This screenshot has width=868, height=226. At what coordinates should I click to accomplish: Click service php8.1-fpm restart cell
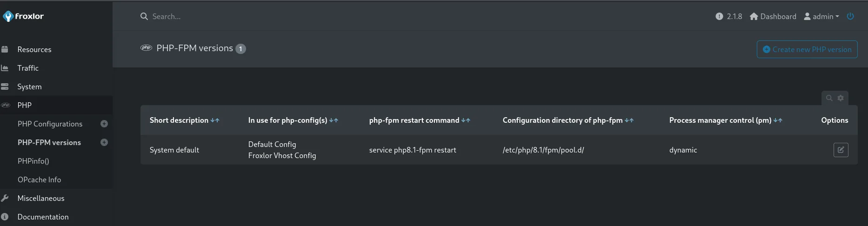[413, 150]
